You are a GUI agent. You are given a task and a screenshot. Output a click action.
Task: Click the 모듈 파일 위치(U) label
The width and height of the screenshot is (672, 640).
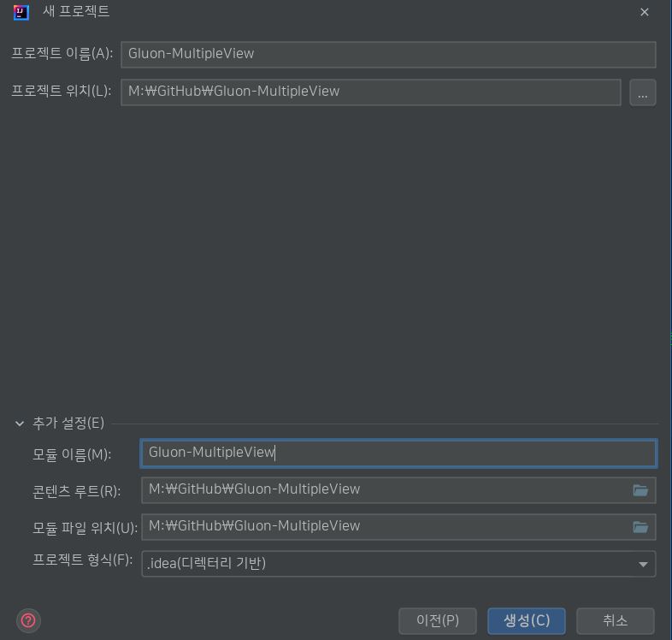[85, 528]
